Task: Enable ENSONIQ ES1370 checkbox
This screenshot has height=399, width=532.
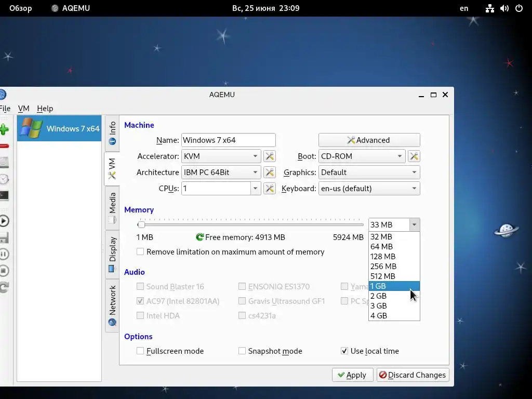Action: 242,286
